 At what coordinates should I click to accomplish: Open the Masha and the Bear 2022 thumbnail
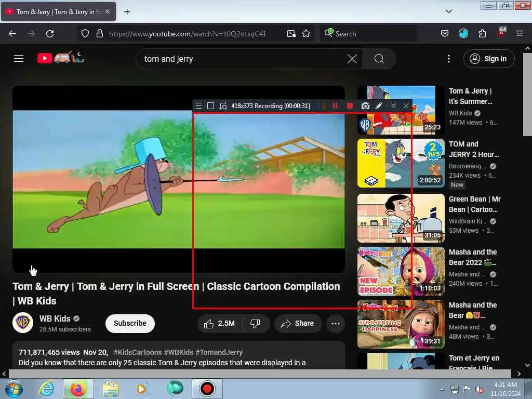click(401, 271)
